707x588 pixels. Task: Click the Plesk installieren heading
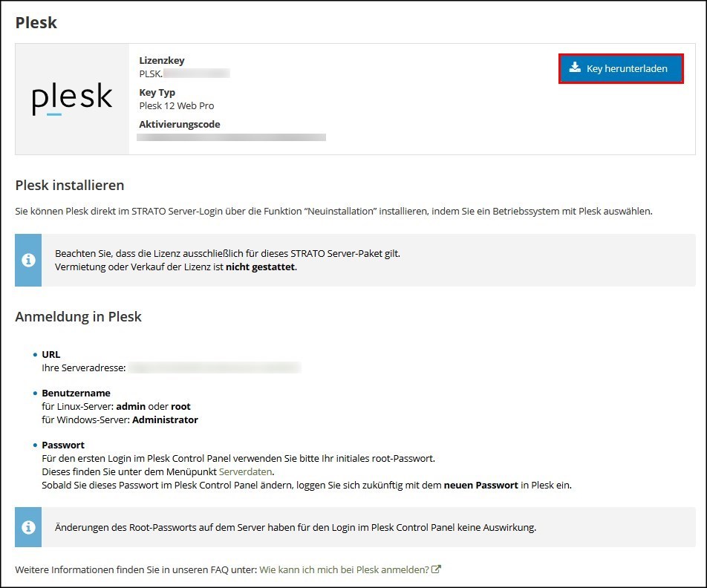(x=70, y=185)
